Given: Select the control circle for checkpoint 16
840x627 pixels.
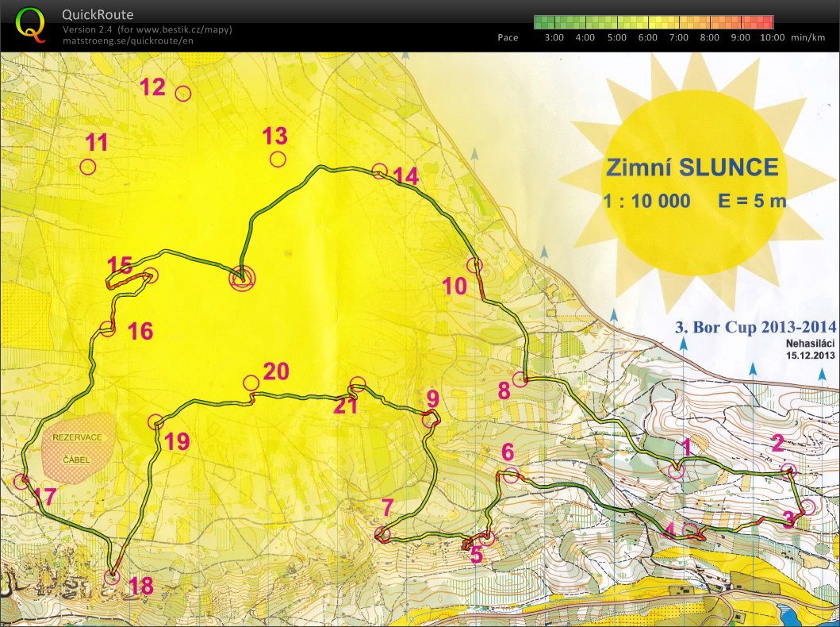Looking at the screenshot, I should pos(107,329).
